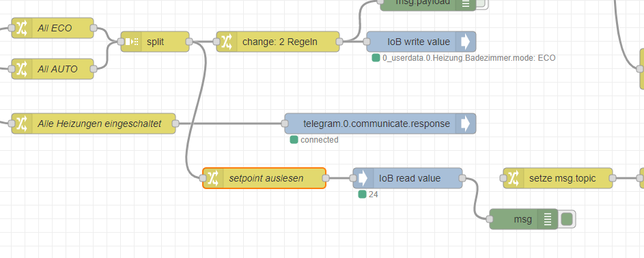Click shuffle icon on setpoint auslesen node
Viewport: 644px width, 258px height.
click(213, 178)
